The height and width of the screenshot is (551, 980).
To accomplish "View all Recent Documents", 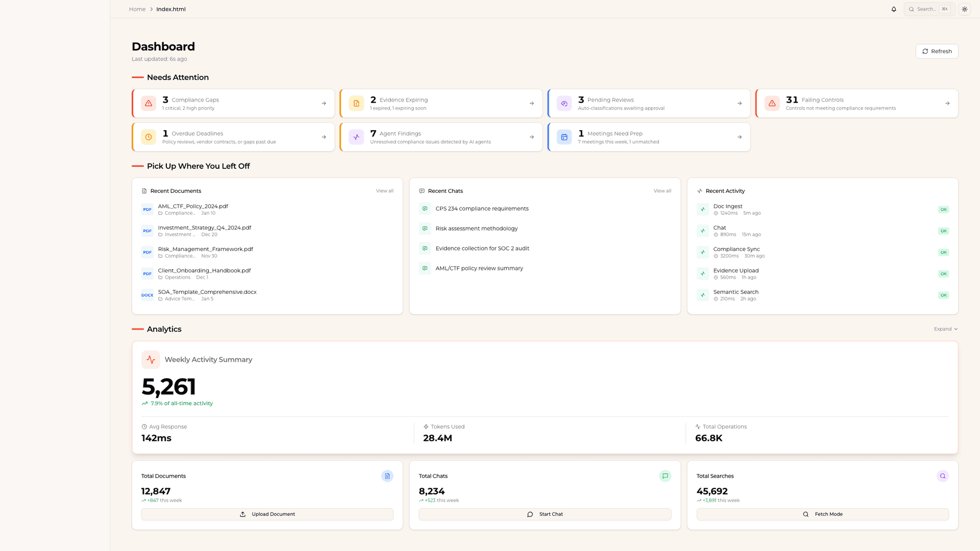I will point(384,191).
